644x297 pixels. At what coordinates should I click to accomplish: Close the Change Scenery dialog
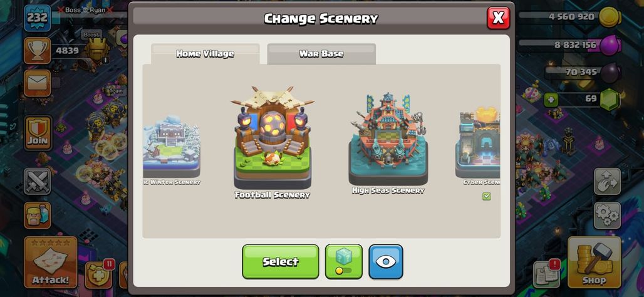pyautogui.click(x=498, y=18)
